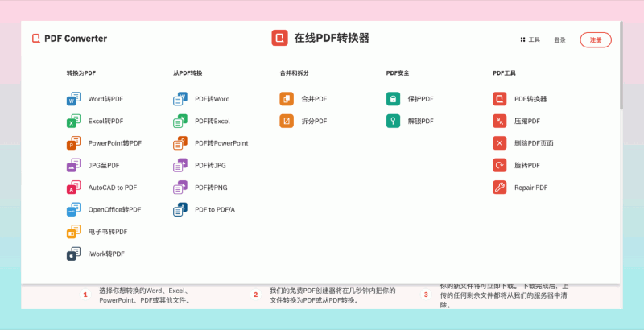644x330 pixels.
Task: Go to PDF转JPG text link
Action: click(x=210, y=166)
